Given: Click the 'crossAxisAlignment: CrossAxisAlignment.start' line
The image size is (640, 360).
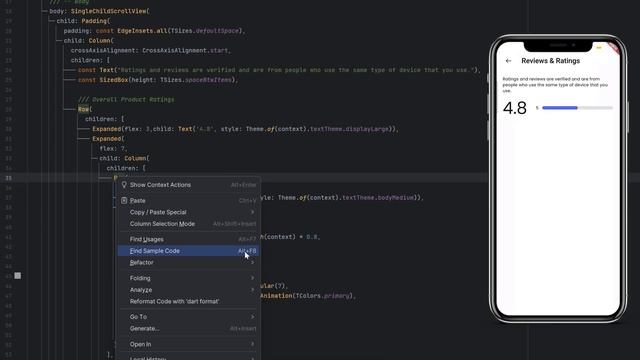Looking at the screenshot, I should click(x=151, y=51).
